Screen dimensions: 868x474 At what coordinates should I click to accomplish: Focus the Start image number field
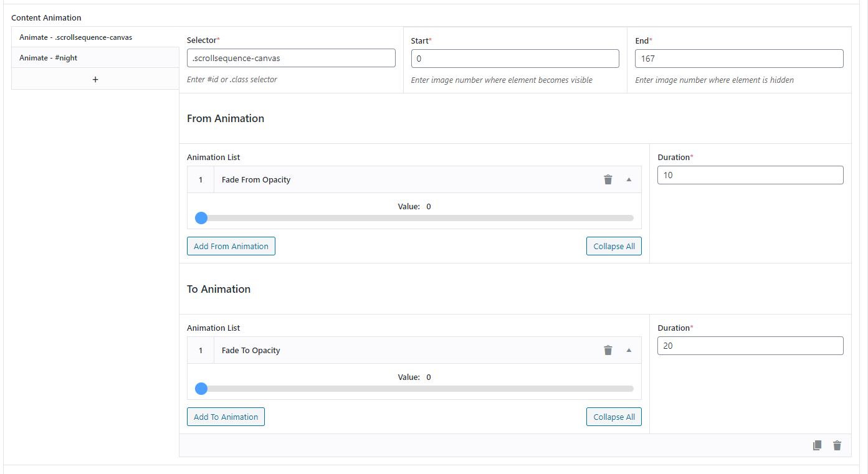coord(515,59)
